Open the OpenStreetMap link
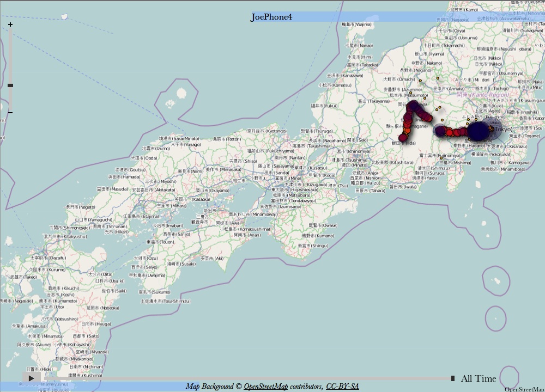 pos(265,387)
